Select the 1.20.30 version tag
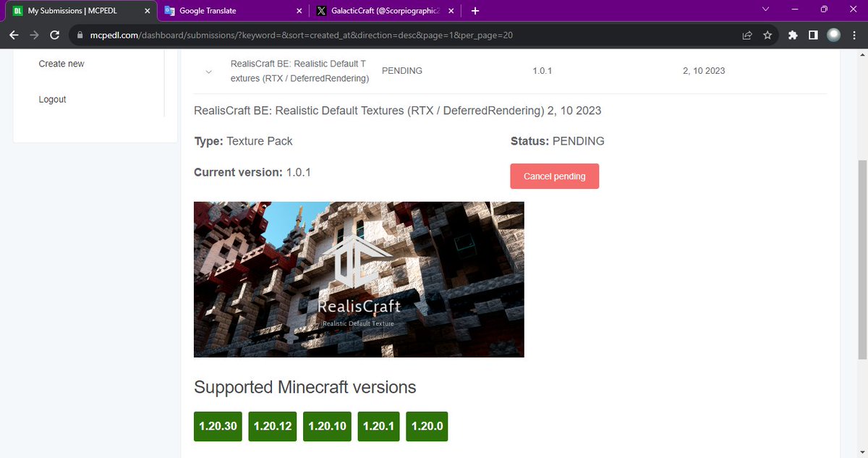The width and height of the screenshot is (868, 458). tap(218, 426)
